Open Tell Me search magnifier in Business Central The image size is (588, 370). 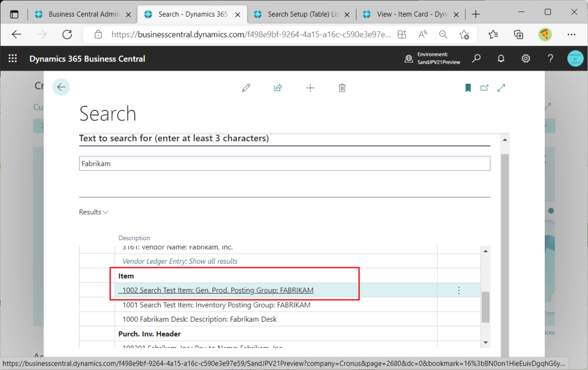[x=476, y=59]
